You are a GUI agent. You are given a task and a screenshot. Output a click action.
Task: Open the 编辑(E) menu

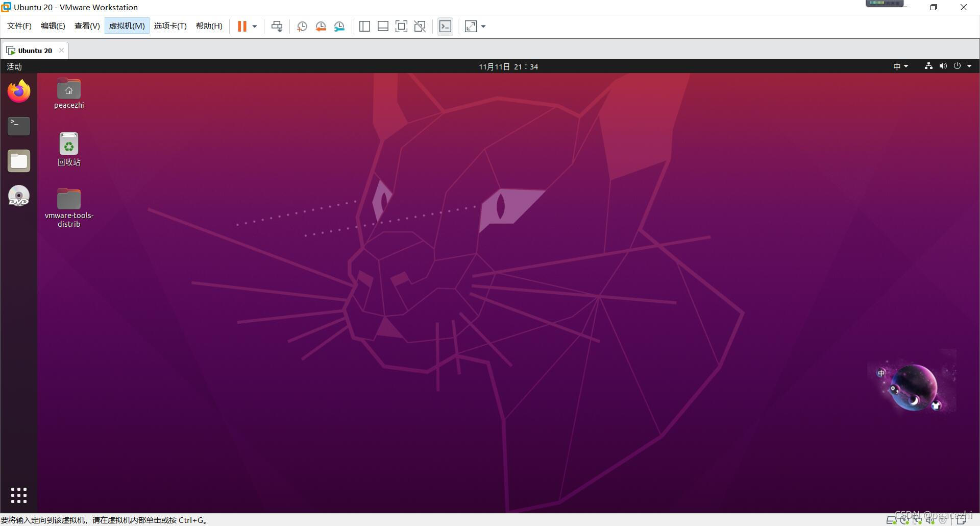(53, 26)
